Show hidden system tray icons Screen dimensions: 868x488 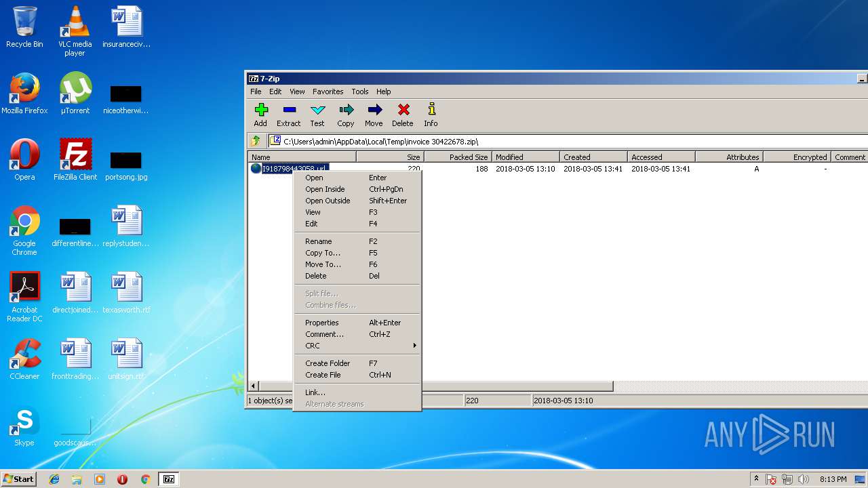coord(756,479)
